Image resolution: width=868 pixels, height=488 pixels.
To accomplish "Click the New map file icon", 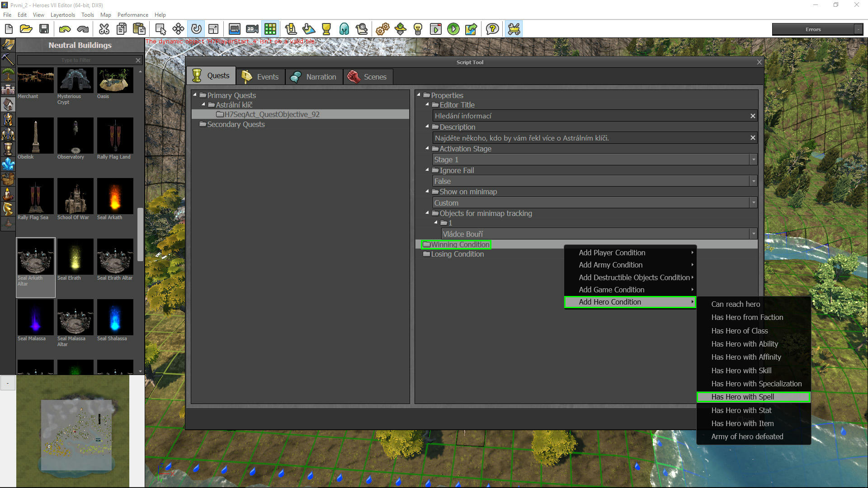I will click(x=9, y=29).
